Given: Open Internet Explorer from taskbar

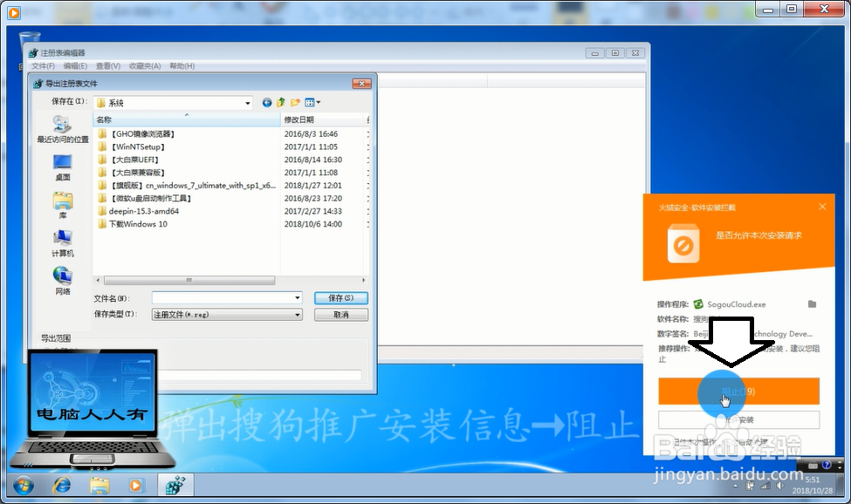Looking at the screenshot, I should click(61, 485).
